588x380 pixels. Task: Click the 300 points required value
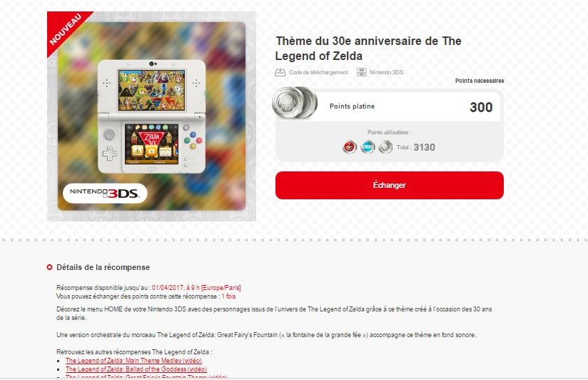481,107
